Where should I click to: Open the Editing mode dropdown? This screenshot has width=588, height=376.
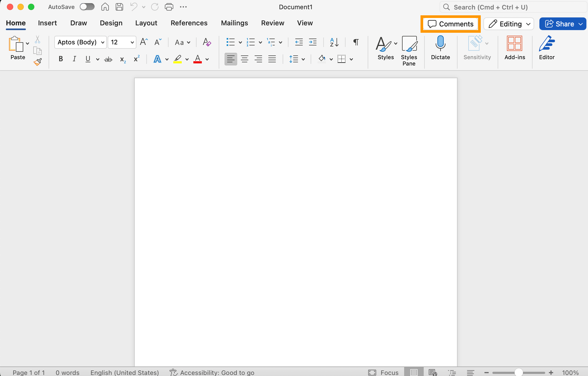(x=508, y=24)
